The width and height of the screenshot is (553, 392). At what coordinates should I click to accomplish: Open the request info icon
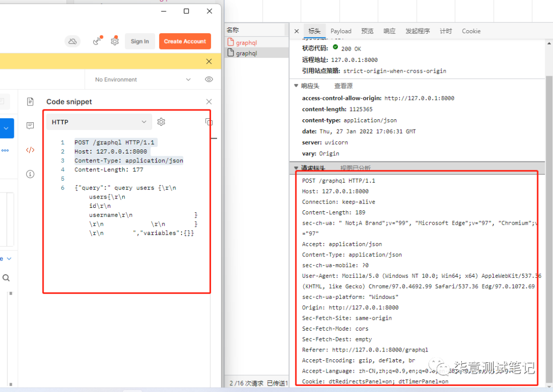(x=30, y=174)
